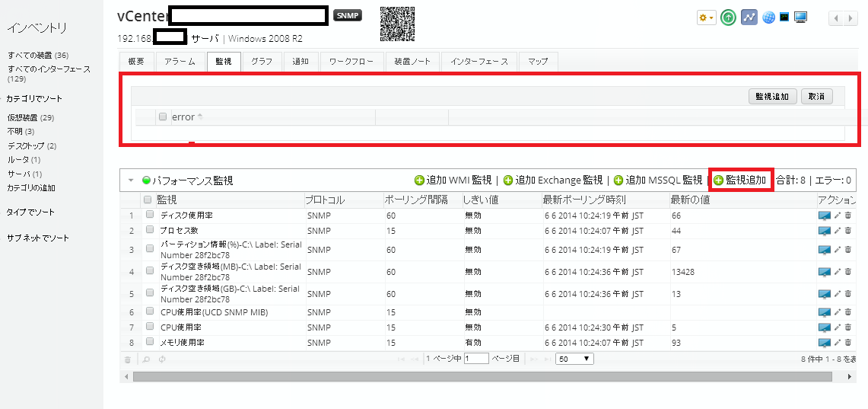Delete プロセス数 monitor with trash icon
The width and height of the screenshot is (868, 409).
847,231
